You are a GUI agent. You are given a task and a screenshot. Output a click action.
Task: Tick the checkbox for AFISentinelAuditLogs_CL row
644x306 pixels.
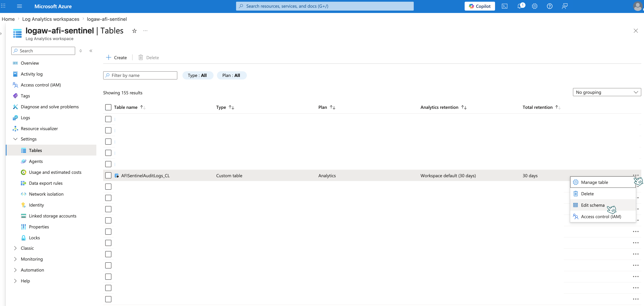coord(108,176)
